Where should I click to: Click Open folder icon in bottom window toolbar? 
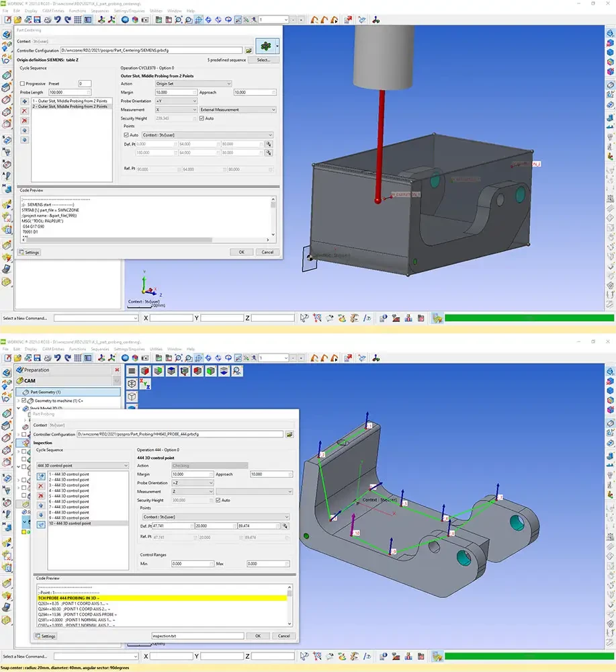(x=17, y=358)
